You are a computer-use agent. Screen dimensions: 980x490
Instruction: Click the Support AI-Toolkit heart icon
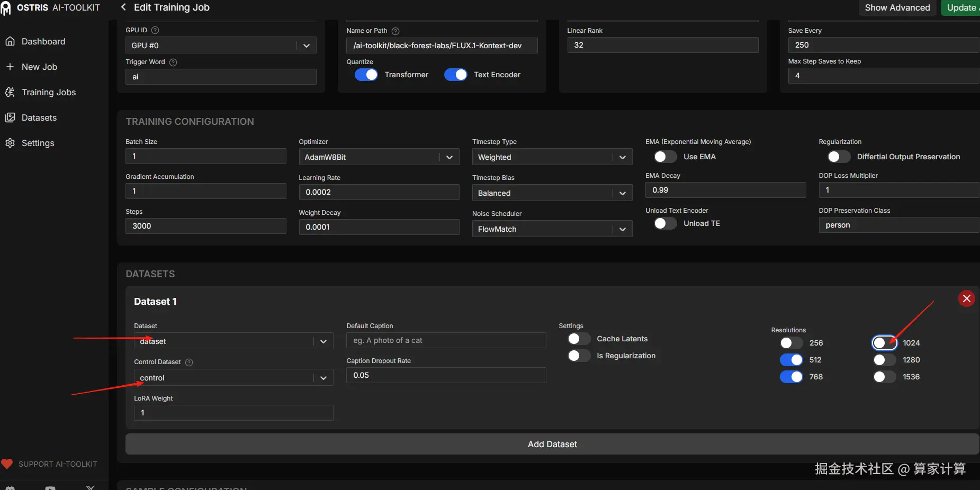[x=7, y=464]
